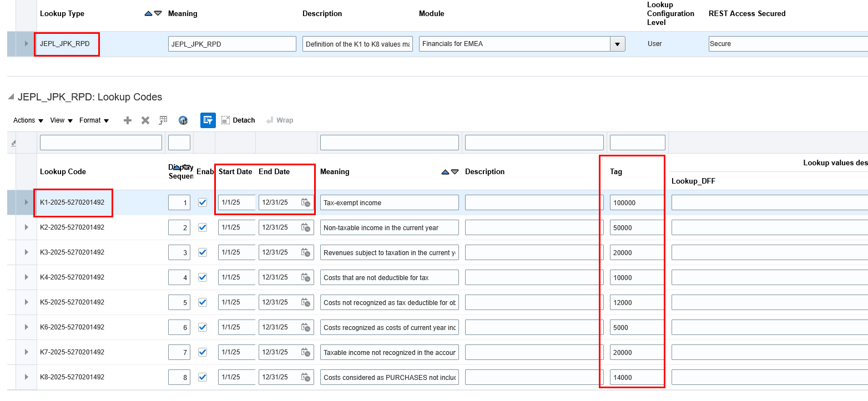The image size is (868, 401).
Task: Click the Query By Example filter icon
Action: tap(208, 120)
